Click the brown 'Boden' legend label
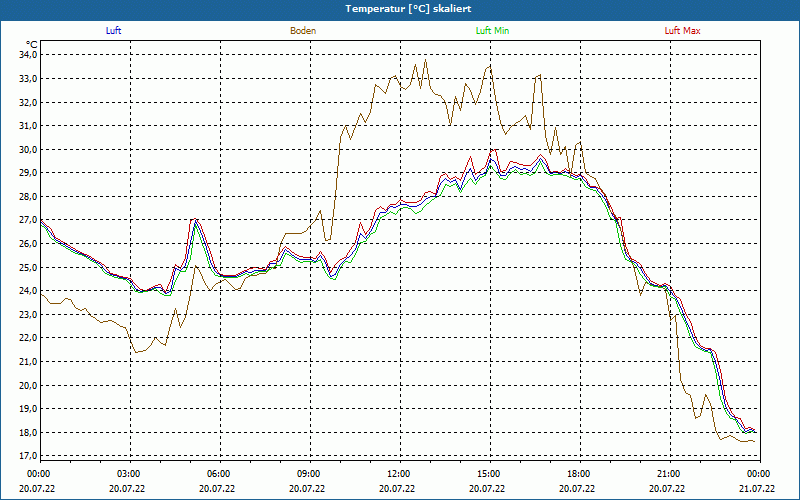This screenshot has height=500, width=800. point(303,31)
